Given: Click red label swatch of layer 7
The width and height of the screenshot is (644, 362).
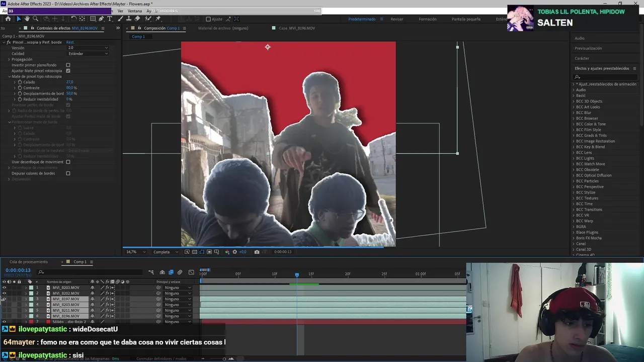Looking at the screenshot, I should [x=31, y=322].
